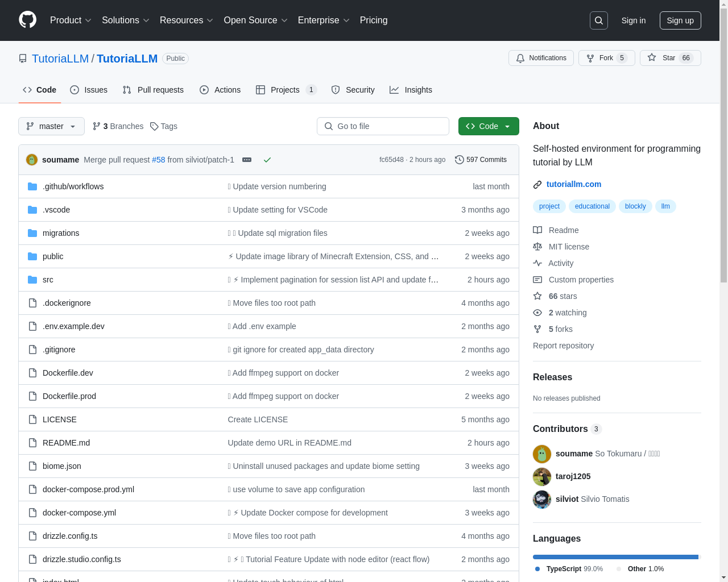Click the silviot contributor avatar
The image size is (728, 582).
coord(542,499)
